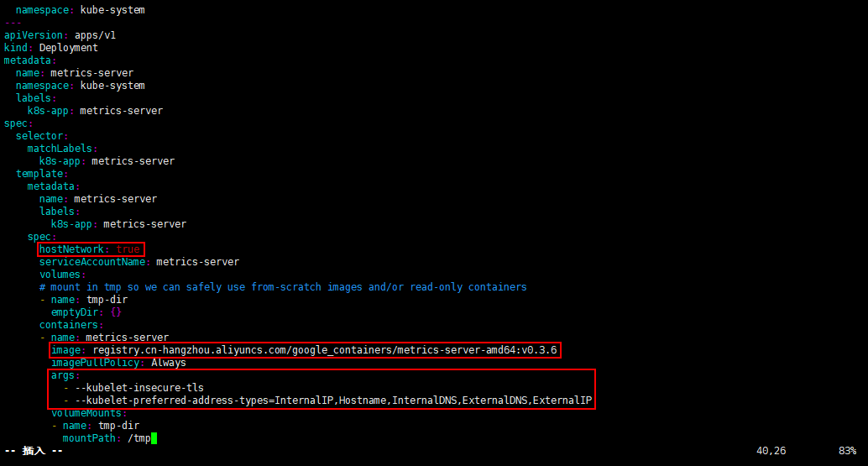This screenshot has width=868, height=466.
Task: Click the --kubelet-preferred-address-types argument line
Action: [333, 401]
